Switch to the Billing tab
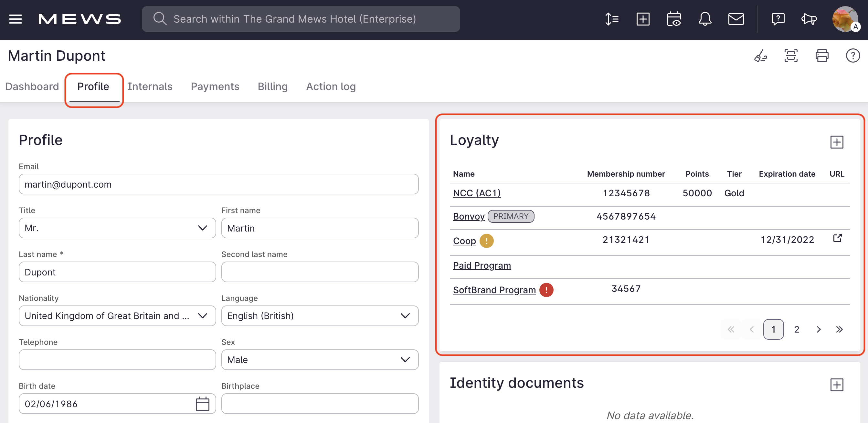 click(273, 87)
